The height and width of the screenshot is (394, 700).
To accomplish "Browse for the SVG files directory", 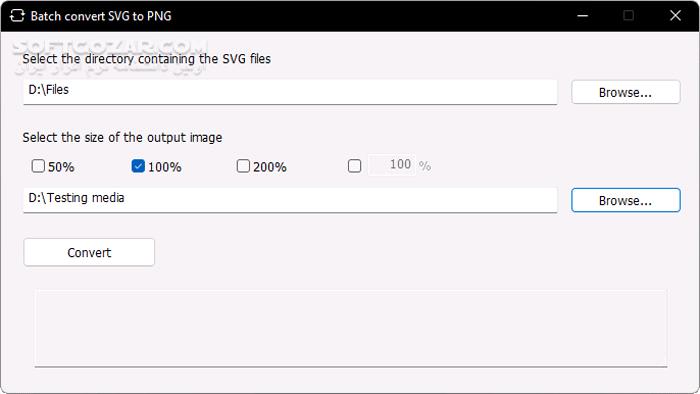I will point(625,92).
